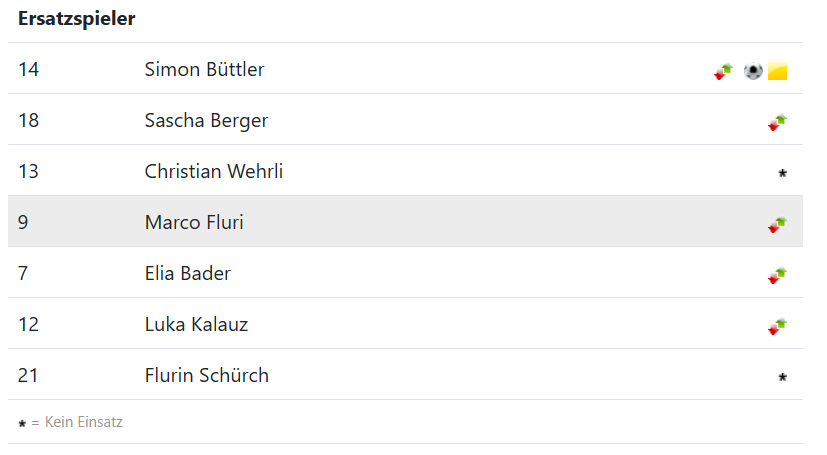Viewport: 827px width, 455px height.
Task: Click Simon Büttler's yellow card icon
Action: 778,71
